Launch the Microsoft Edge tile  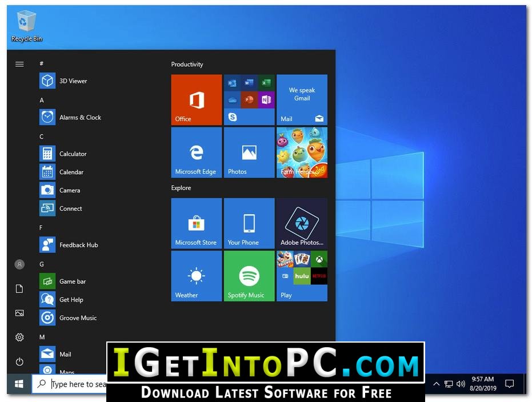click(x=197, y=152)
